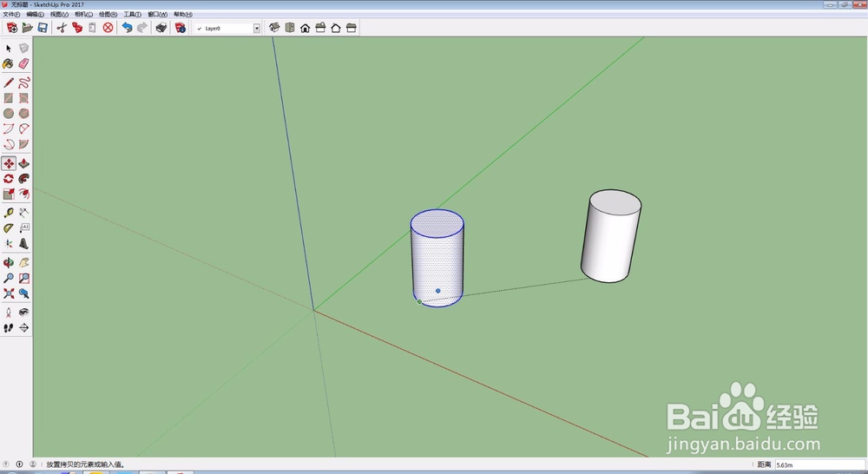Activate the Orbit tool
The height and width of the screenshot is (474, 868).
[9, 263]
